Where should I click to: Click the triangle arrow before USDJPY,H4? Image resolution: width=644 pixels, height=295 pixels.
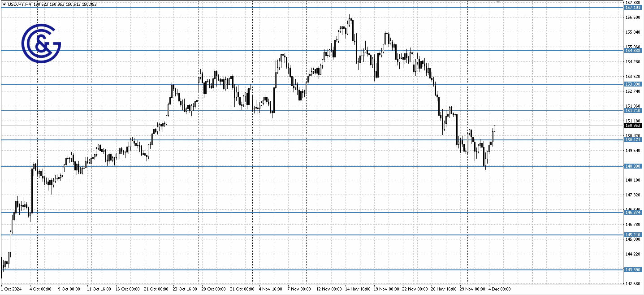(x=4, y=4)
